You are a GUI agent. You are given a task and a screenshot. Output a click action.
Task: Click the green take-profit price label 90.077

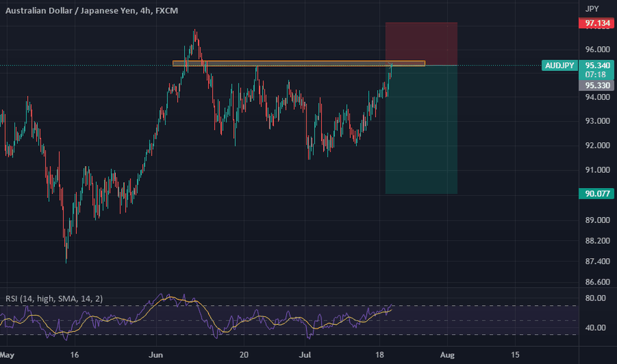click(596, 193)
